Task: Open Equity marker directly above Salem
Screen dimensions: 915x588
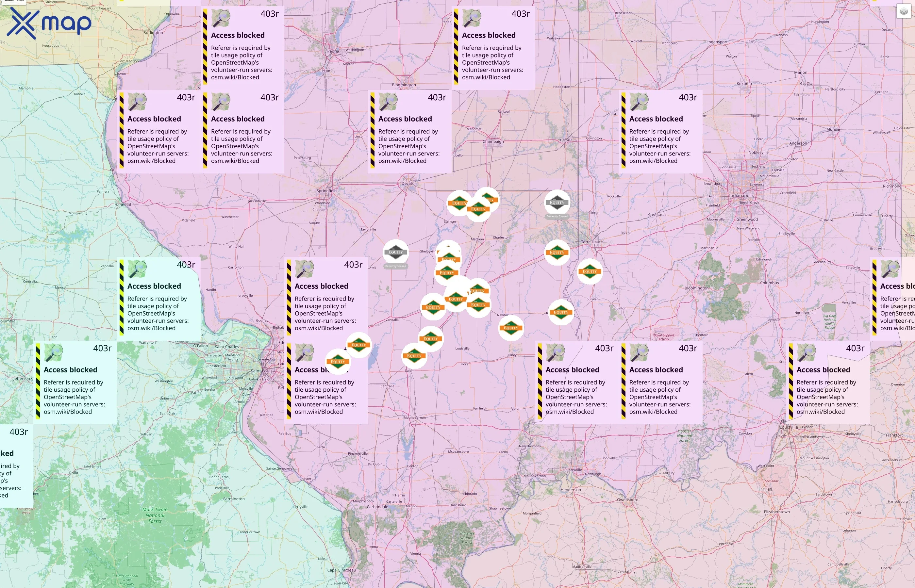Action: [414, 356]
